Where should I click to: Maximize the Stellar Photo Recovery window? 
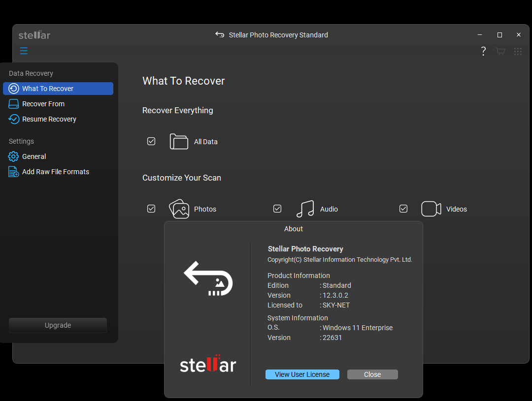499,34
